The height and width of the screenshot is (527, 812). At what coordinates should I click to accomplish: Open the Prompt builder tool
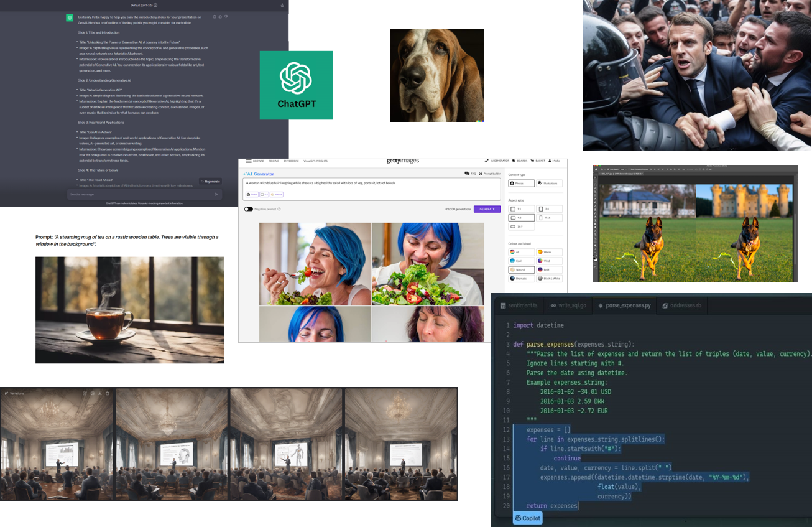[x=489, y=174]
